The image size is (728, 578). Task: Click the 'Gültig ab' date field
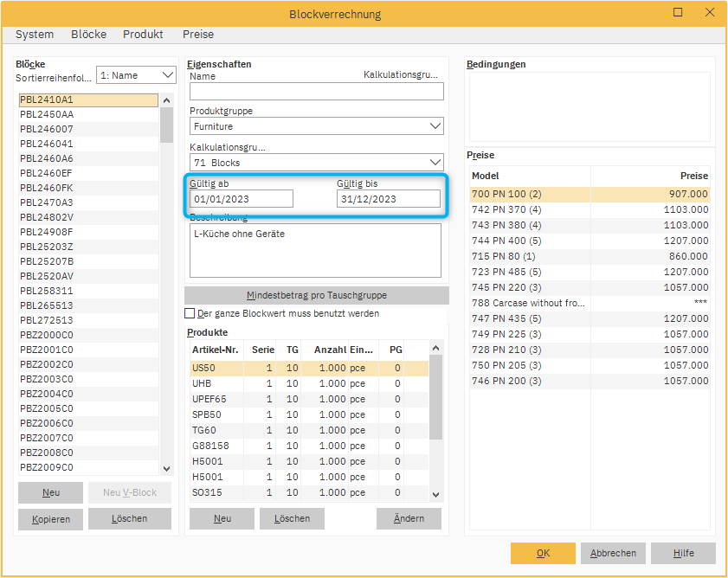point(242,199)
